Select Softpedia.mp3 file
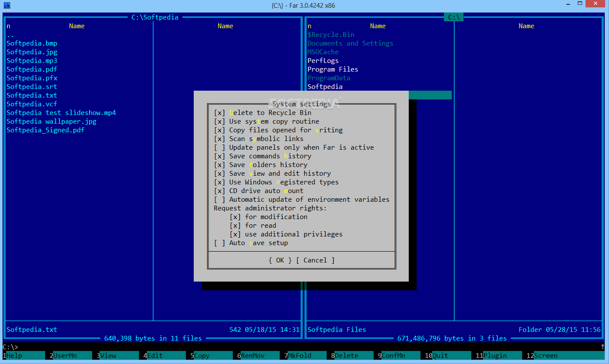This screenshot has width=609, height=364. coord(32,61)
